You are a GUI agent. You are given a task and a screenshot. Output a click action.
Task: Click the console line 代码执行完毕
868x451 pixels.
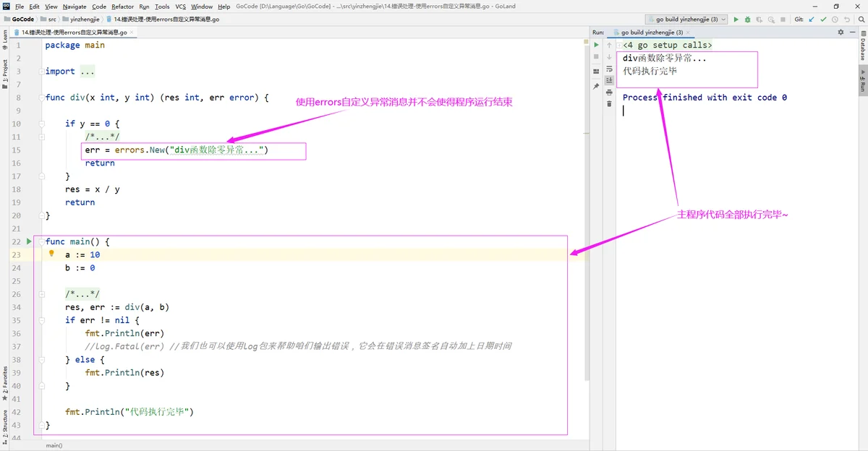(650, 71)
